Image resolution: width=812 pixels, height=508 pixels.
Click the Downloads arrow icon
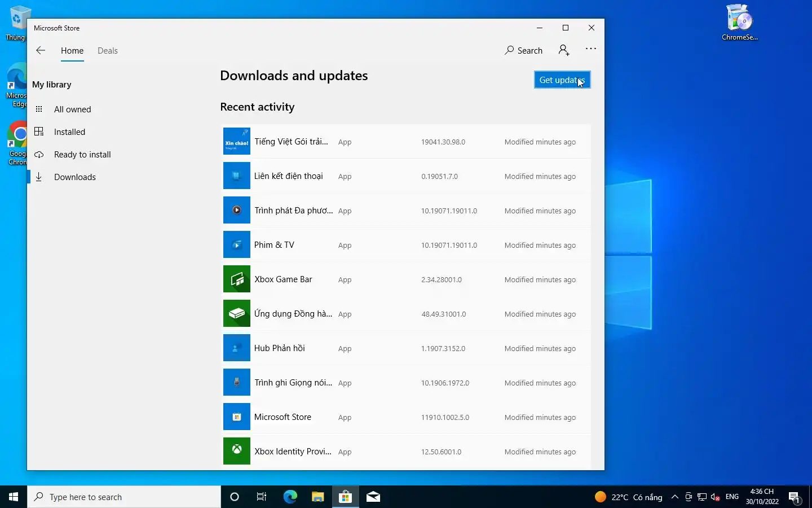(x=39, y=177)
